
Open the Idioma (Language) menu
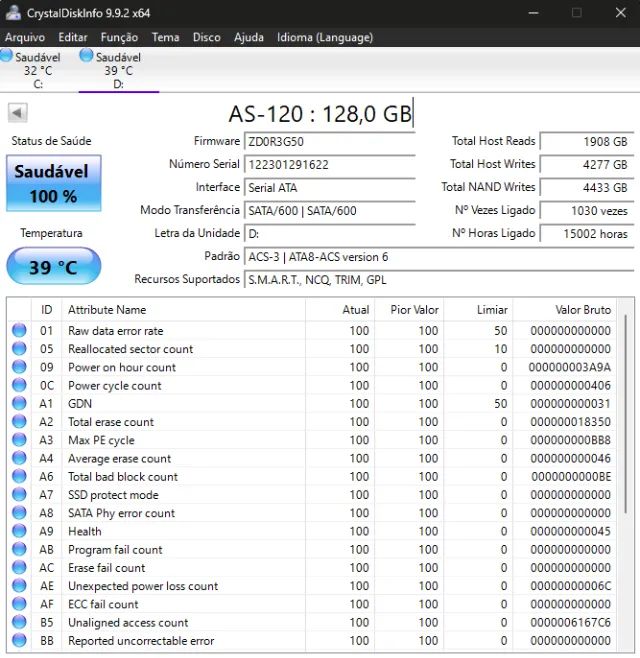325,37
